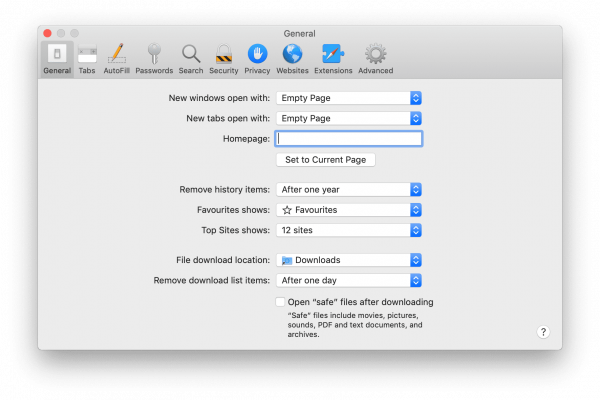Open the Search magnifier preferences pane
Screen dimensions: 600x400
point(191,59)
